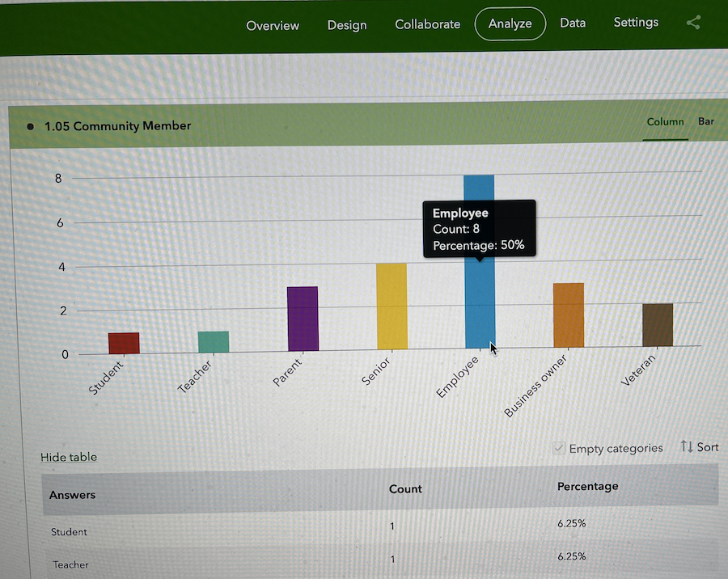This screenshot has width=728, height=579.
Task: Switch to the Data tab
Action: point(573,23)
